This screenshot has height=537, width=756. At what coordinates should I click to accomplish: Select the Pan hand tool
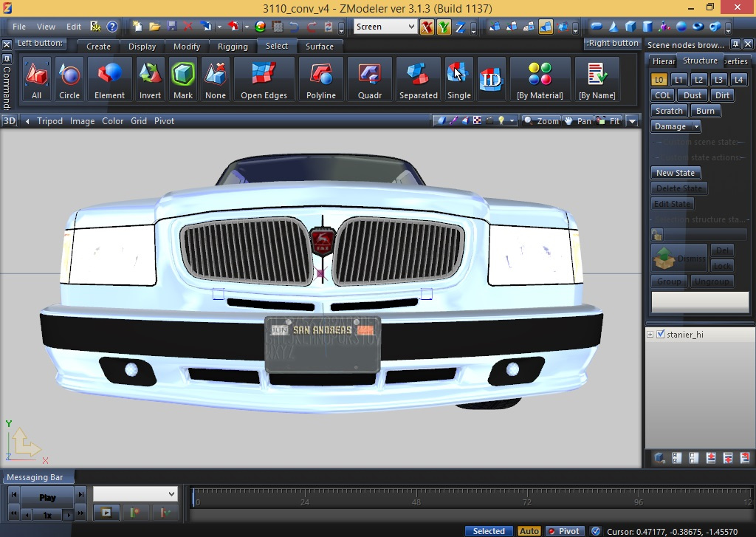(x=577, y=120)
